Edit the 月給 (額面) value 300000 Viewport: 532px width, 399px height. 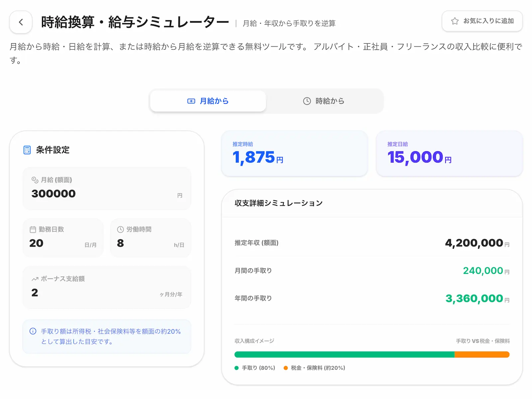pos(54,194)
